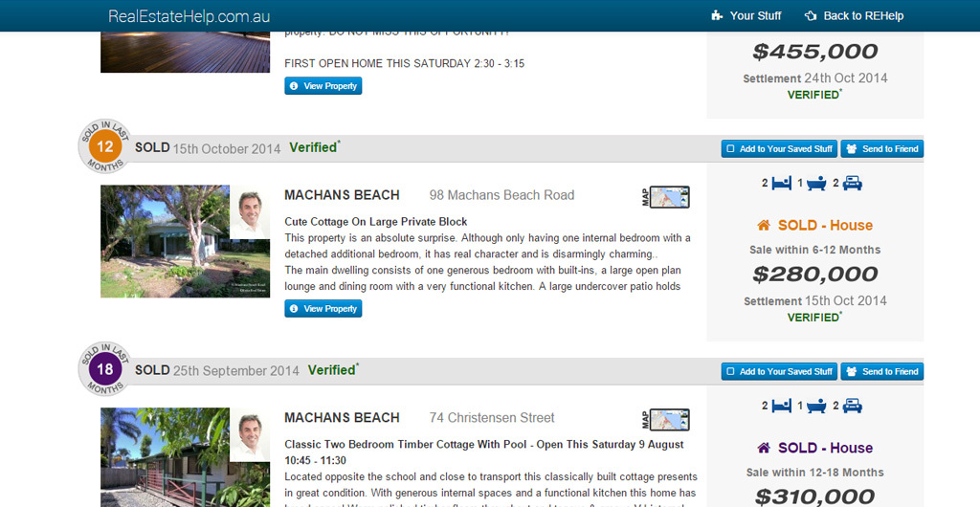
Task: View Property for the Cute Cottage listing
Action: coord(323,308)
